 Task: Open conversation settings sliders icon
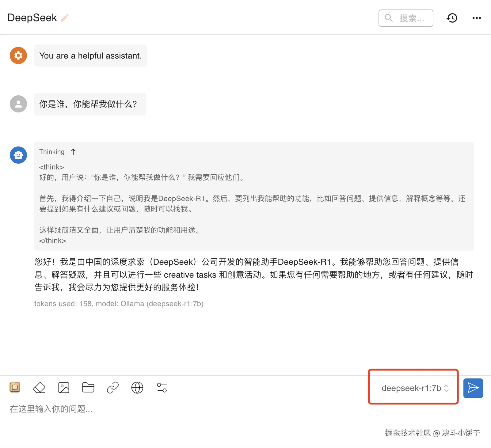162,388
